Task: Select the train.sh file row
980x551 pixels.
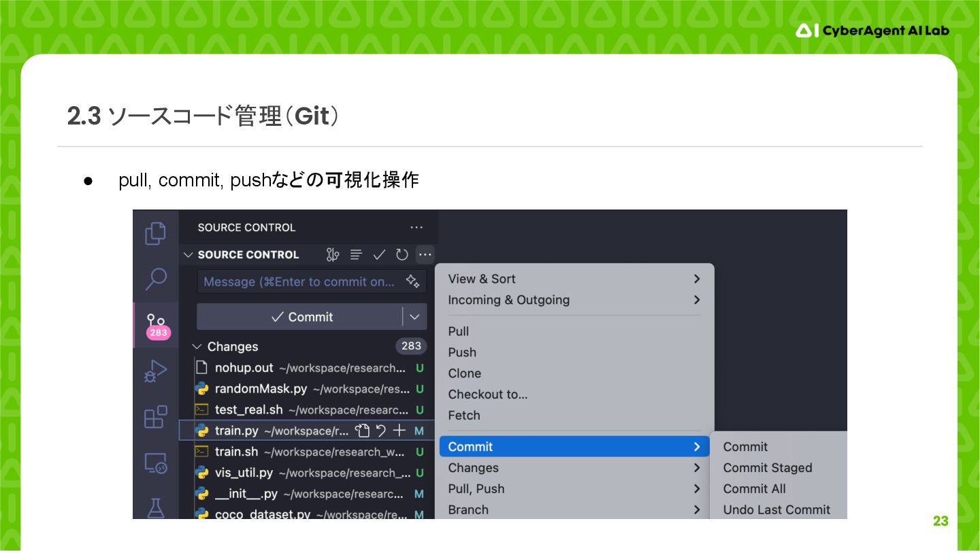Action: pyautogui.click(x=306, y=452)
